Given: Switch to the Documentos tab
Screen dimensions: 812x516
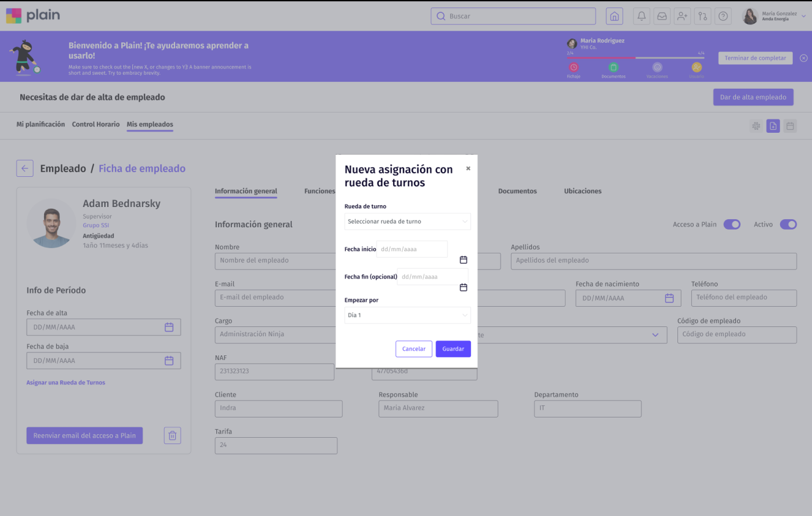Looking at the screenshot, I should tap(517, 191).
